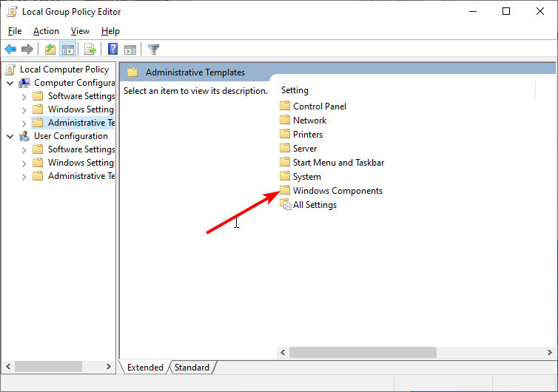
Task: Select Windows Settings label under User Configuration
Action: (x=81, y=163)
